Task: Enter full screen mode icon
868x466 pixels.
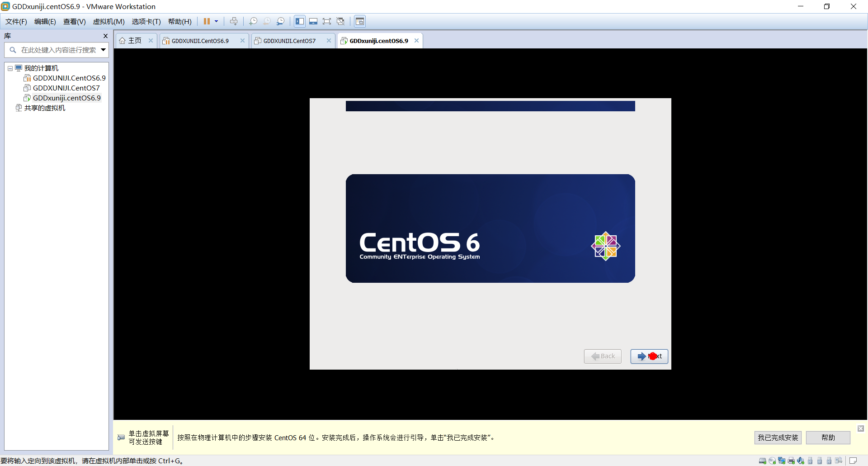Action: coord(327,21)
